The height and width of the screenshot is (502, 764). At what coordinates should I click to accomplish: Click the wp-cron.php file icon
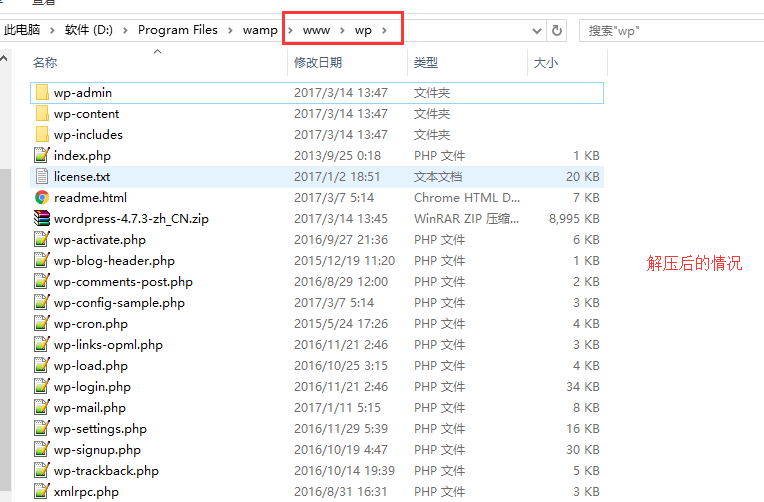[x=42, y=323]
